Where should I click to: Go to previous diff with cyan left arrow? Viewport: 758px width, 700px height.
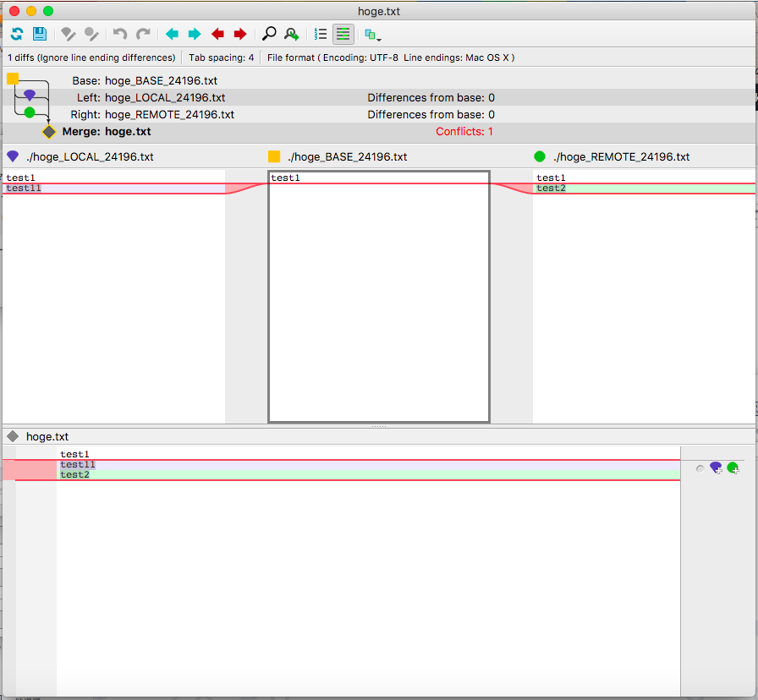[x=172, y=34]
